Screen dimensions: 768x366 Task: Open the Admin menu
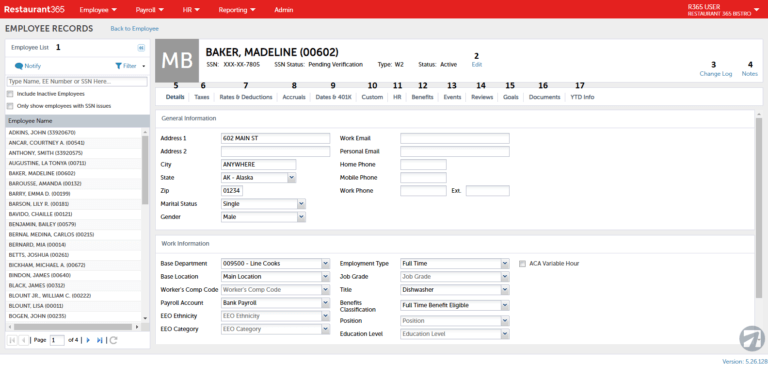tap(284, 9)
